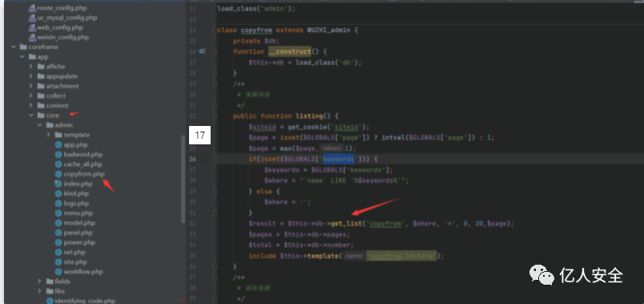This screenshot has height=304, width=644.
Task: Click the copyfrom_listing template name string
Action: 401,256
